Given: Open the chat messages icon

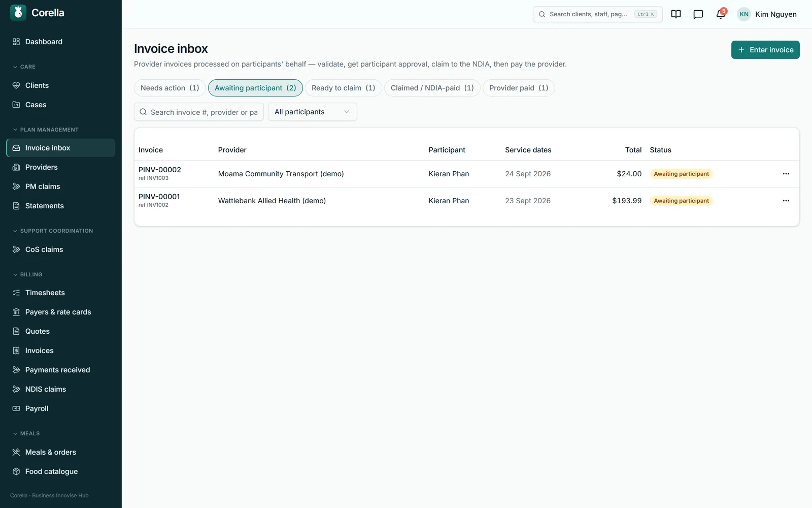Looking at the screenshot, I should [698, 14].
